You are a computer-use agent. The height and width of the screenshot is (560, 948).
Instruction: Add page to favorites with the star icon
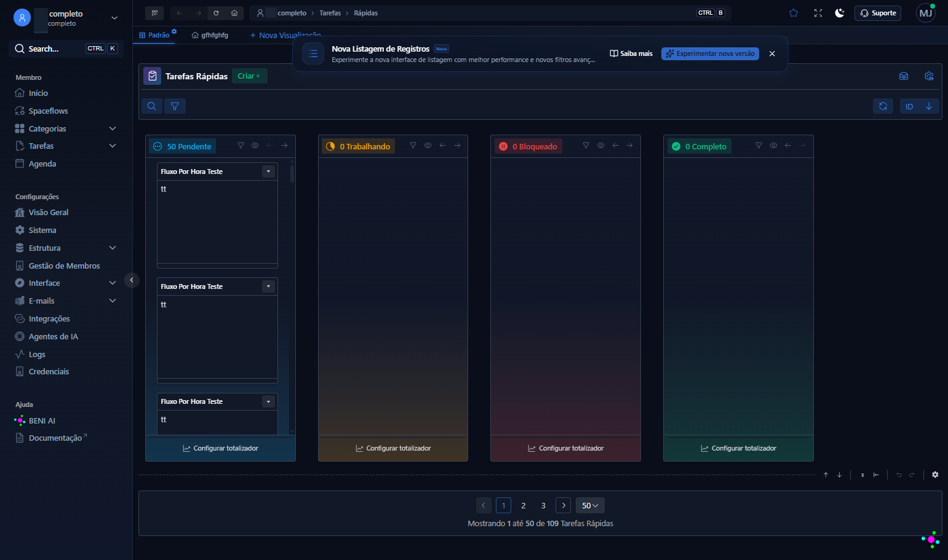(x=794, y=13)
